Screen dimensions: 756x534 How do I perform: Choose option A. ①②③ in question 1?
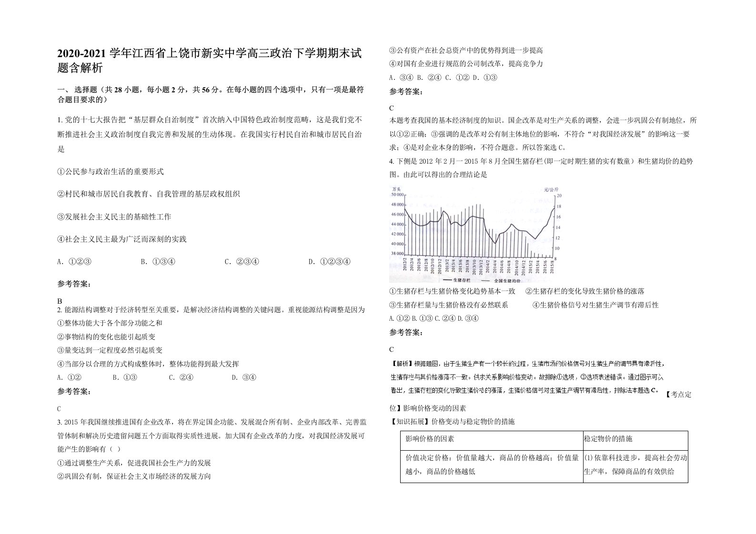point(74,262)
